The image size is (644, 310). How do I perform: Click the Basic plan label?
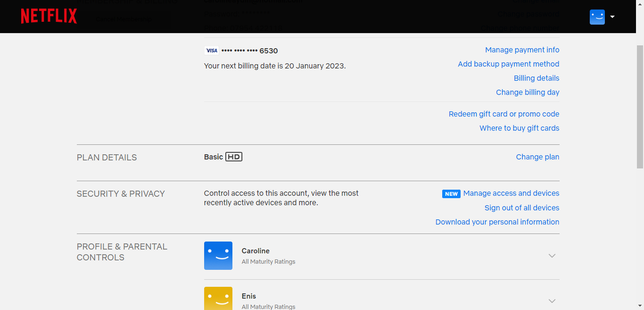pos(213,157)
